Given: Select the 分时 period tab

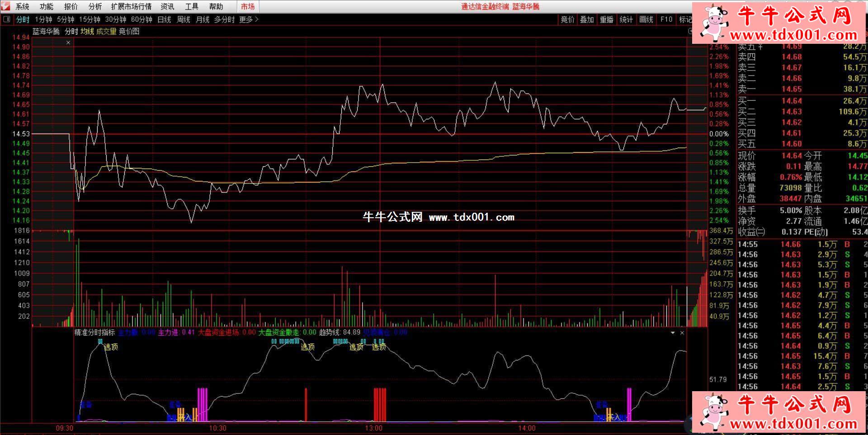Looking at the screenshot, I should 23,19.
